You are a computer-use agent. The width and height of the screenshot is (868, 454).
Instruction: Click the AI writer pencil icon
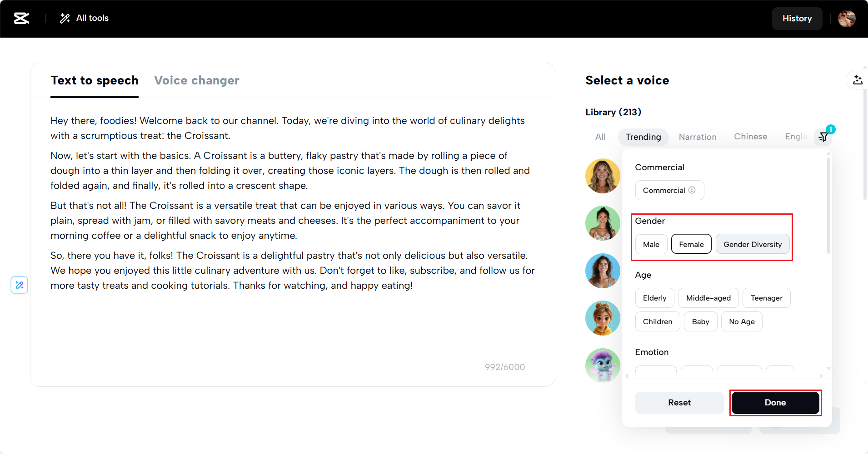tap(20, 285)
